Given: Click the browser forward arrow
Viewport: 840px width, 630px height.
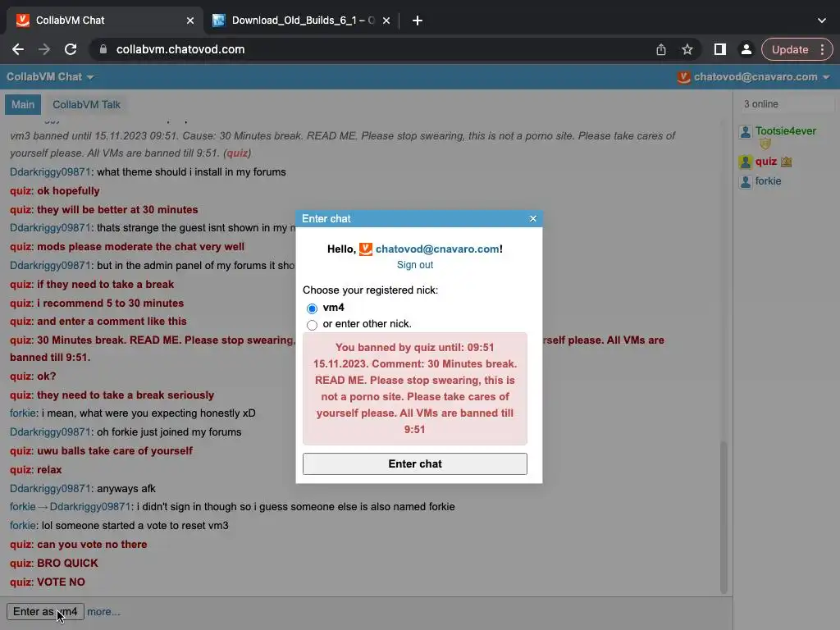Looking at the screenshot, I should tap(44, 49).
